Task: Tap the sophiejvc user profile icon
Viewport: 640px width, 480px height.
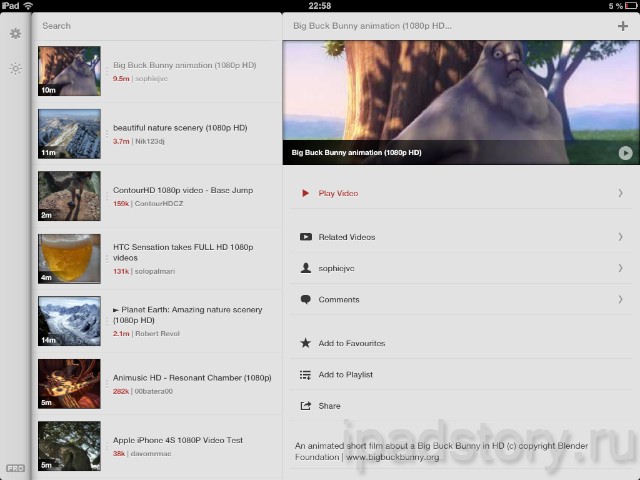Action: click(305, 268)
